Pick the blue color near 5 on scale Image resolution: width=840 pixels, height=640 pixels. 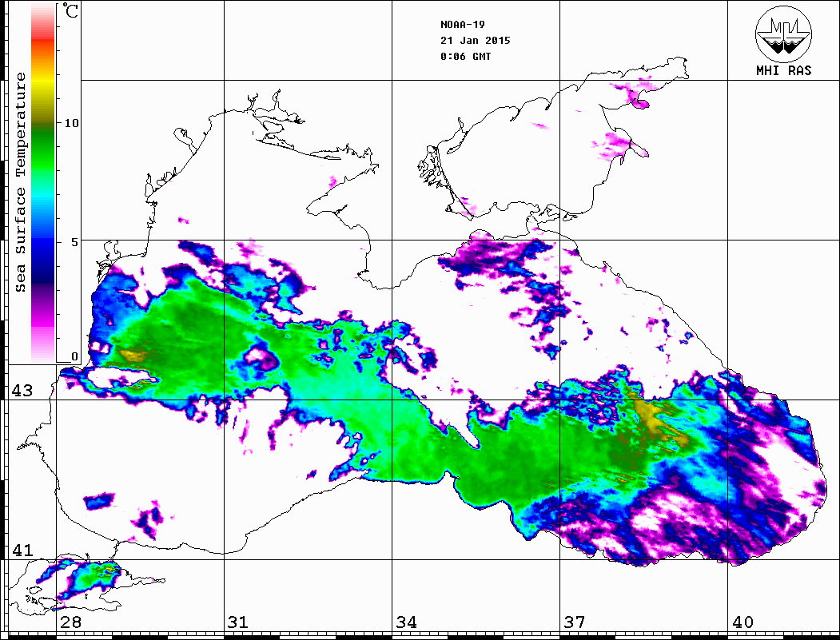tap(42, 240)
